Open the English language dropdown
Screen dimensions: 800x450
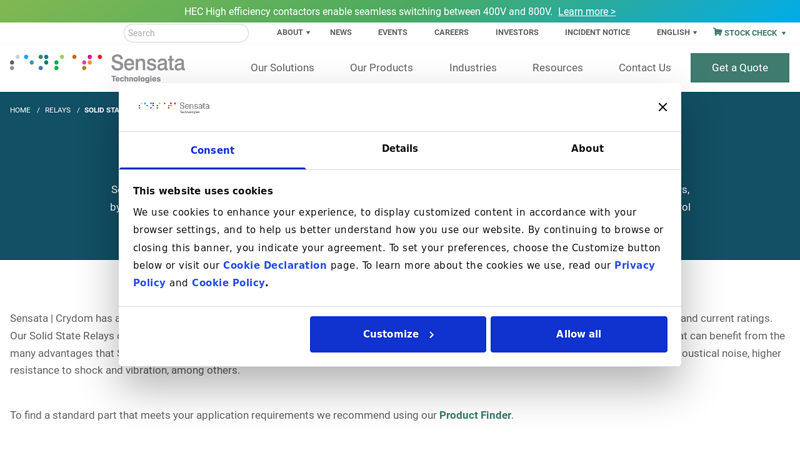(676, 33)
